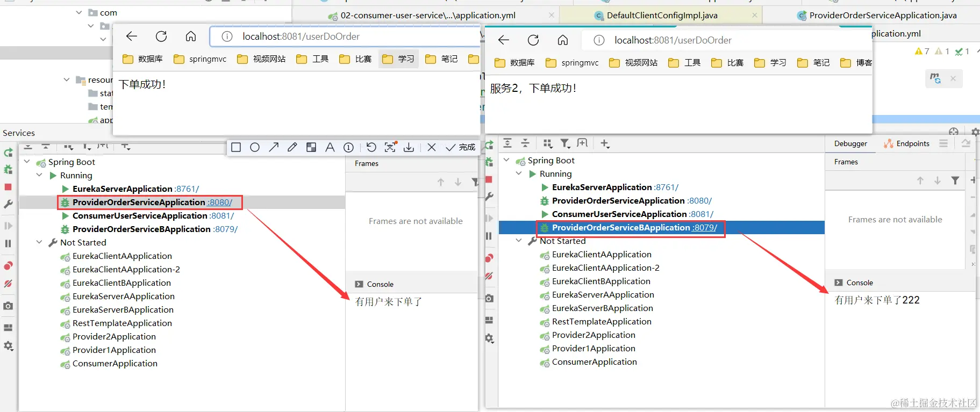Undo the last screenshot annotation
Screen dimensions: 980x412
[371, 147]
